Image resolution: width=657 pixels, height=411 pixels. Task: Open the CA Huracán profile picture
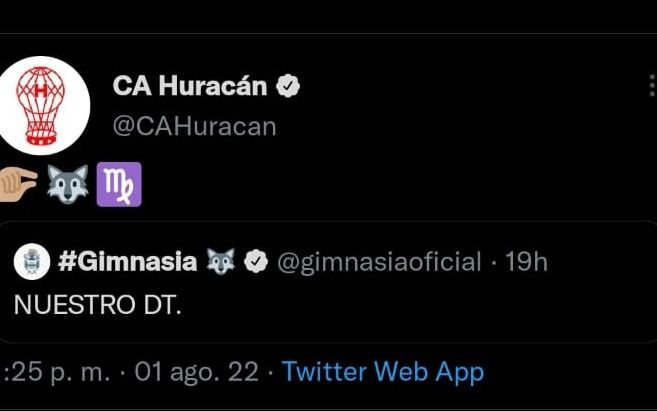point(42,106)
